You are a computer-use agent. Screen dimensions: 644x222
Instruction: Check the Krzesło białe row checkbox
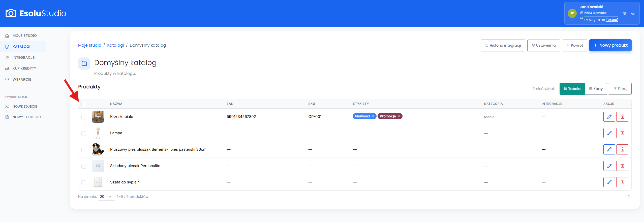[84, 117]
